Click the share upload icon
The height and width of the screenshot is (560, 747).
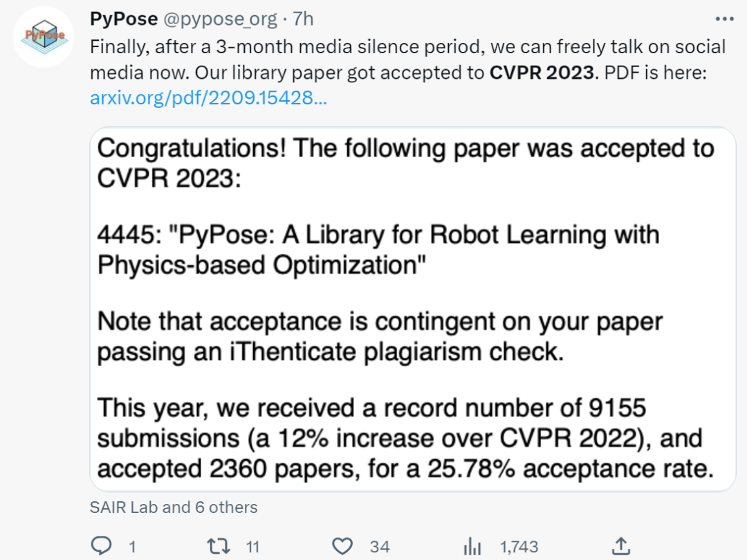coord(621,546)
